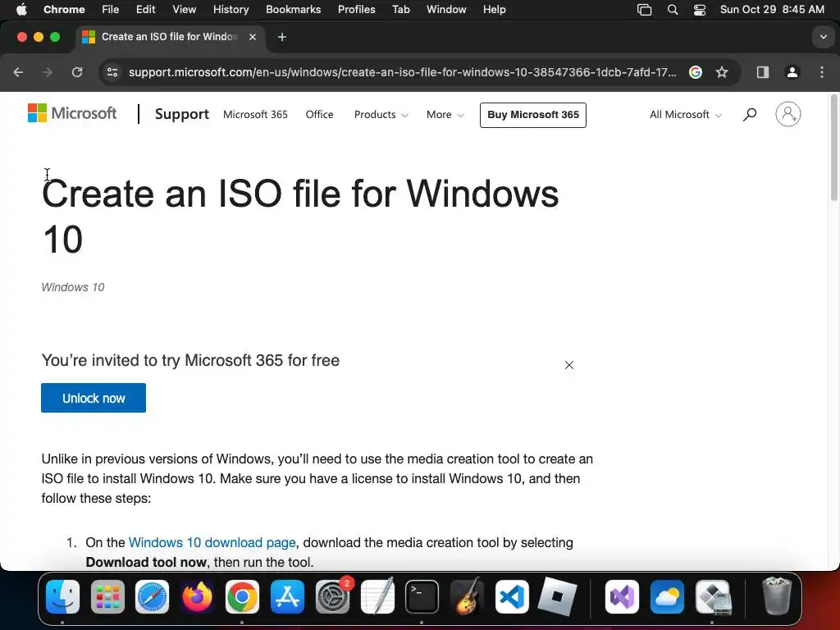Viewport: 840px width, 630px height.
Task: Reload the current page
Action: (x=77, y=72)
